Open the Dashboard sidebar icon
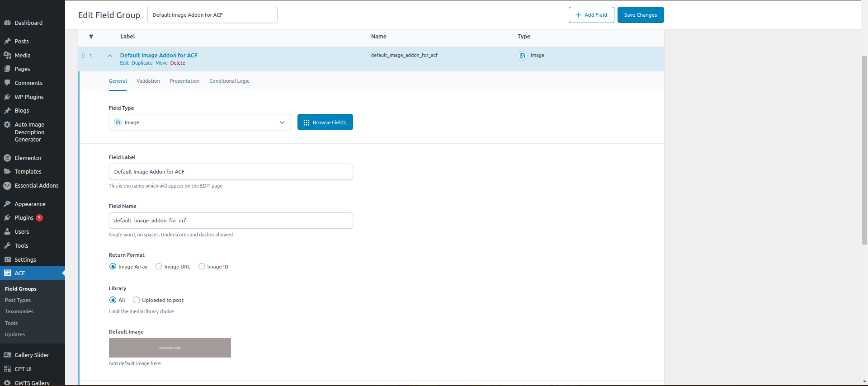Viewport: 868px width, 386px height. point(7,23)
